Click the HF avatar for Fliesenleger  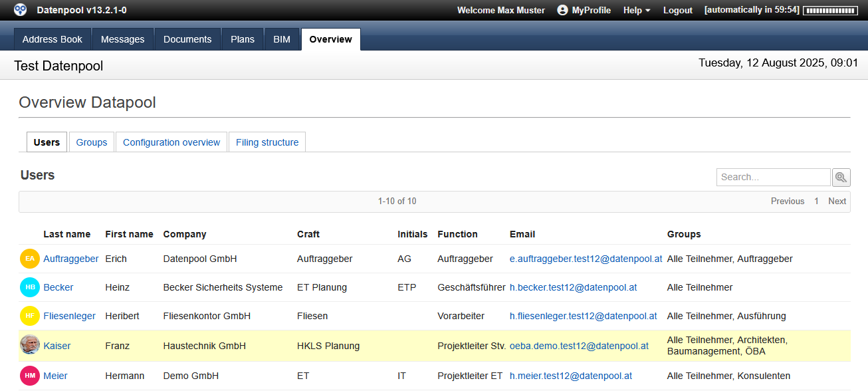click(x=30, y=316)
